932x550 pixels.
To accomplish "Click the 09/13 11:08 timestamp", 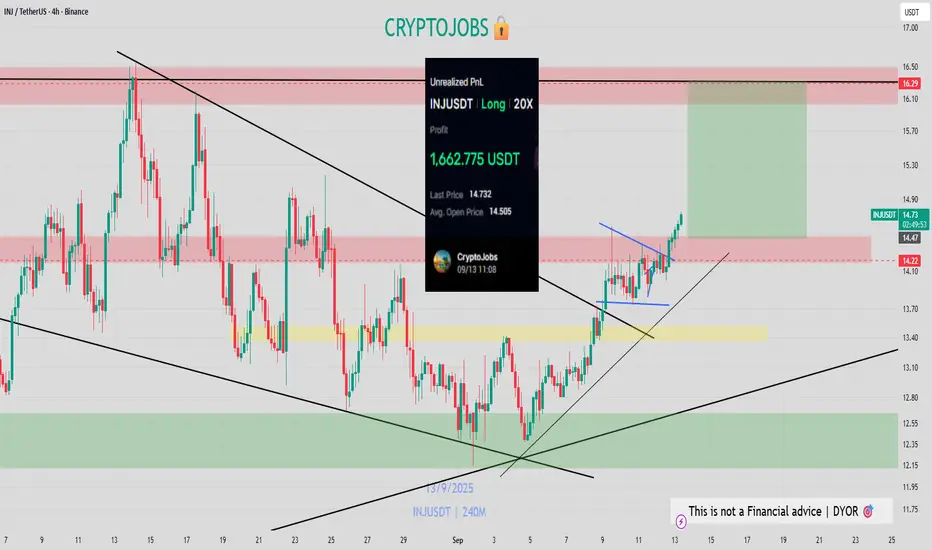I will [477, 269].
